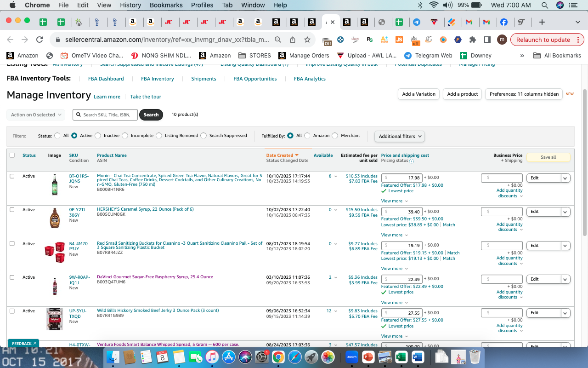This screenshot has width=588, height=368.
Task: Open the Profiles menu
Action: pos(202,5)
